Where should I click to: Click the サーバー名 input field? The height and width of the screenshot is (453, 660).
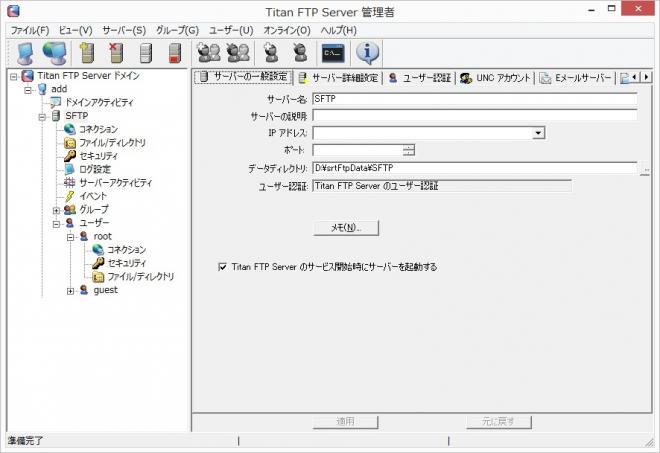pyautogui.click(x=475, y=99)
